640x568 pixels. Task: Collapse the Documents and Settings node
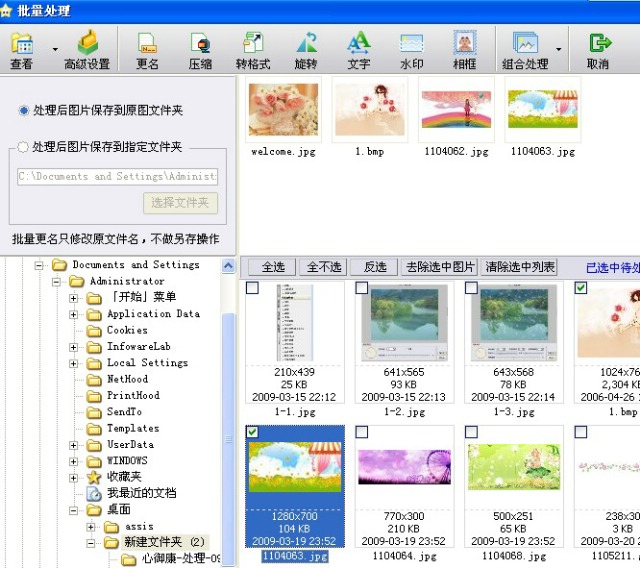click(39, 266)
